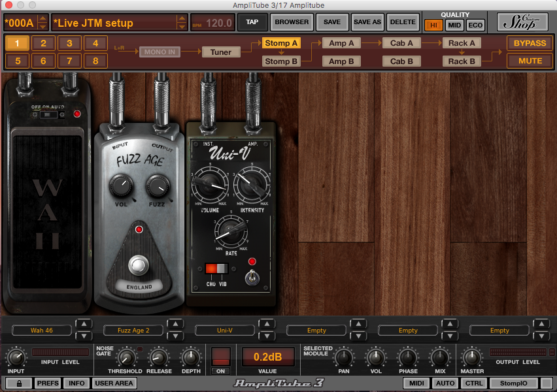Click the PHASE knob
Viewport: 557px width, 392px height.
pyautogui.click(x=408, y=357)
